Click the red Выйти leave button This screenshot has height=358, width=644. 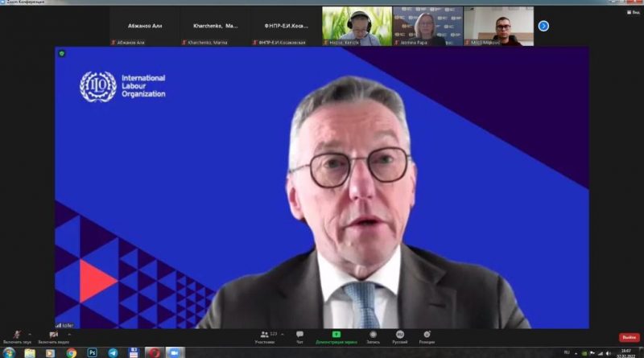point(630,337)
